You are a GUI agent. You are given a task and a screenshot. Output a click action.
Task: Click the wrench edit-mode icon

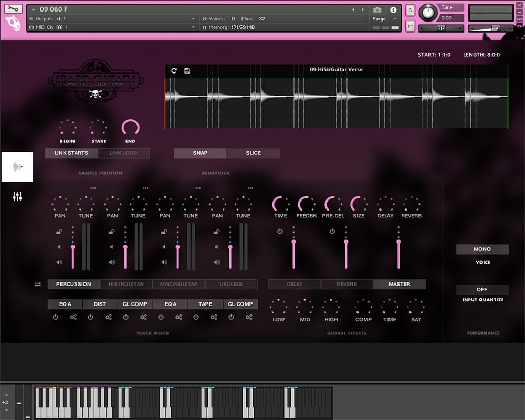[14, 8]
